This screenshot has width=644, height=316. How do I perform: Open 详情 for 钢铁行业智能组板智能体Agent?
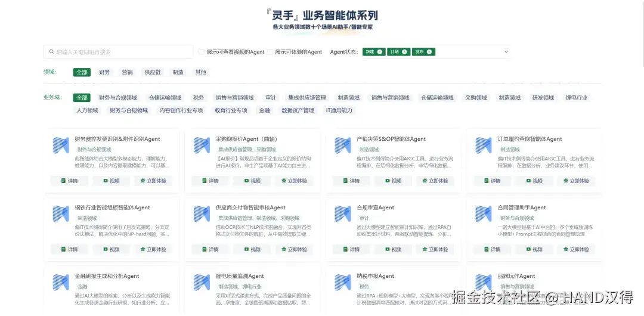[69, 249]
